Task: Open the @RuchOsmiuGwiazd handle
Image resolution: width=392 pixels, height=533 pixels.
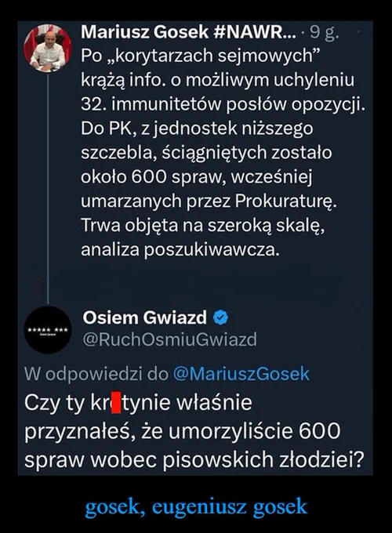Action: [x=170, y=339]
